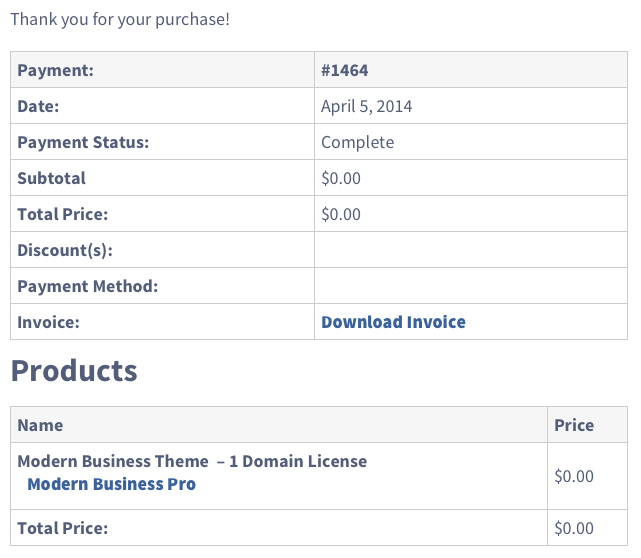Select the Name column header
The width and height of the screenshot is (641, 558).
(40, 425)
